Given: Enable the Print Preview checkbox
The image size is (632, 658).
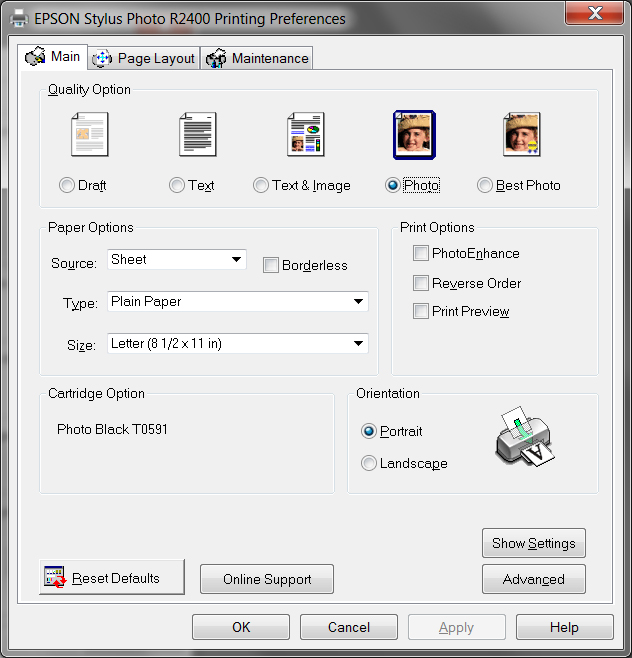Looking at the screenshot, I should click(x=420, y=311).
